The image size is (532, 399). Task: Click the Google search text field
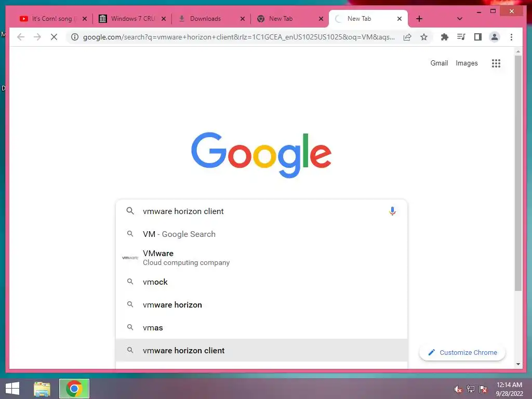pos(261,211)
